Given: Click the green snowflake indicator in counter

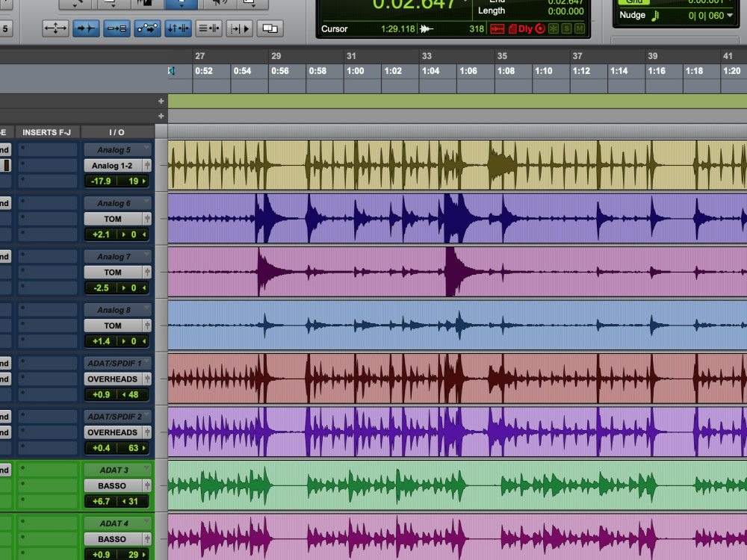Looking at the screenshot, I should (553, 28).
